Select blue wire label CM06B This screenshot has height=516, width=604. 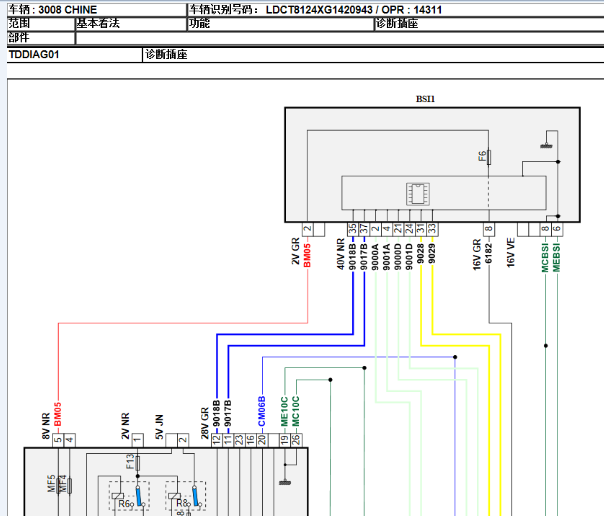pyautogui.click(x=262, y=411)
